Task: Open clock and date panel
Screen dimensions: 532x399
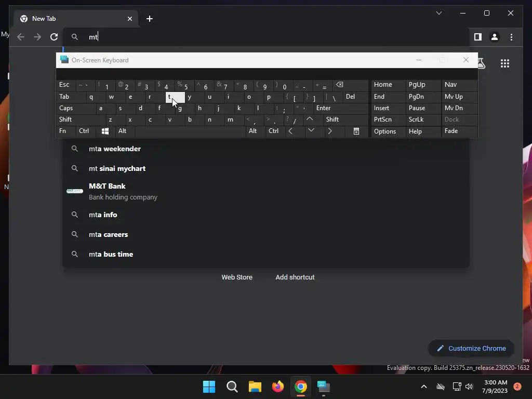Action: click(495, 387)
